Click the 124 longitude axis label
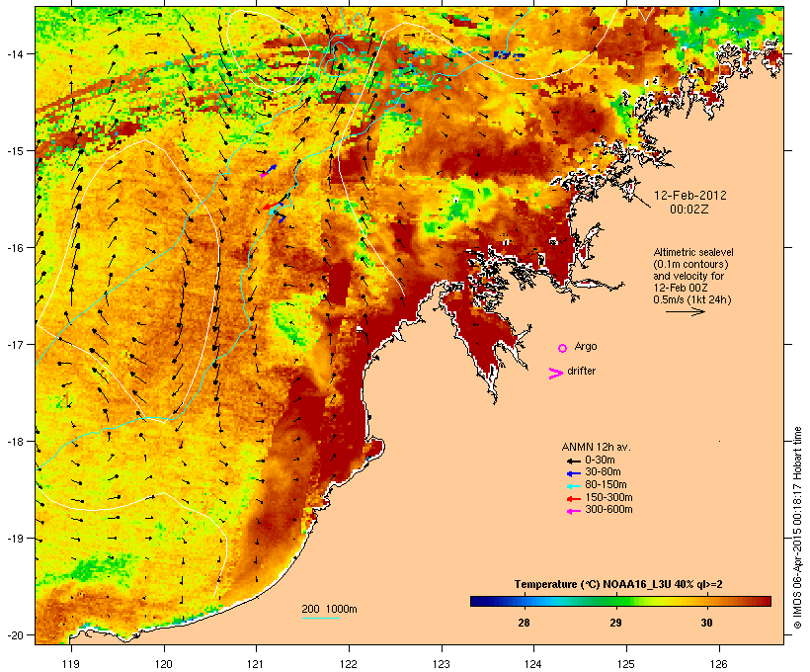 tap(533, 664)
